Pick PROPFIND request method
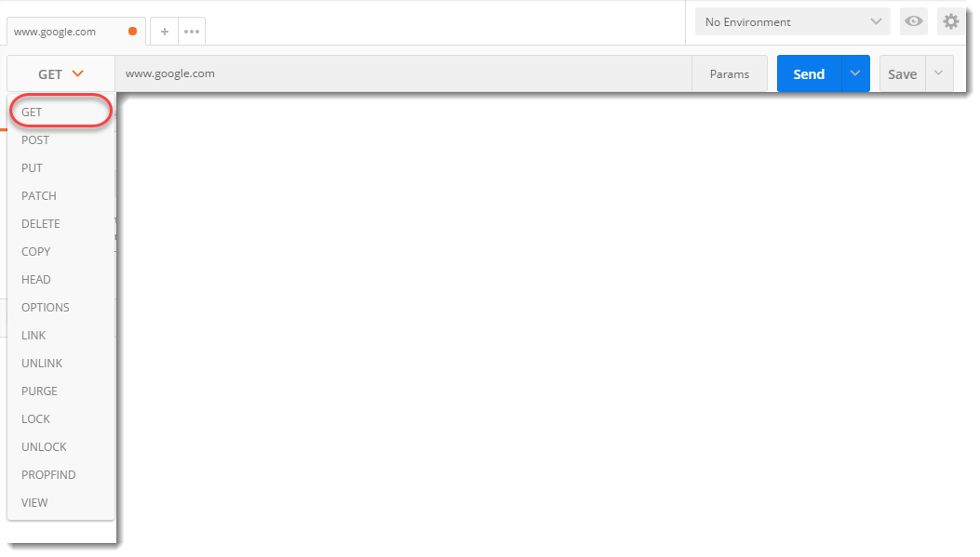The width and height of the screenshot is (980, 557). [x=60, y=474]
